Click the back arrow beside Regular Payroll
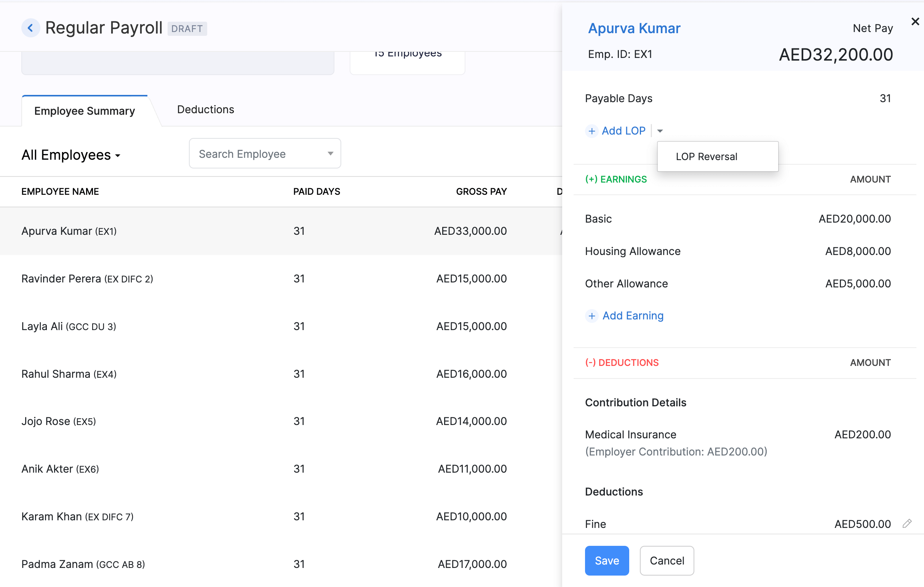 click(x=30, y=28)
